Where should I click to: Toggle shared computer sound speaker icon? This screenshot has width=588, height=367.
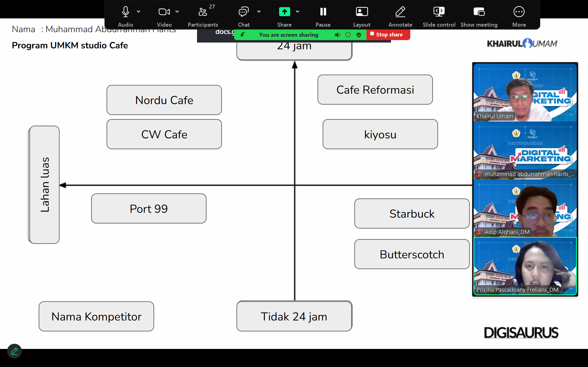[337, 35]
